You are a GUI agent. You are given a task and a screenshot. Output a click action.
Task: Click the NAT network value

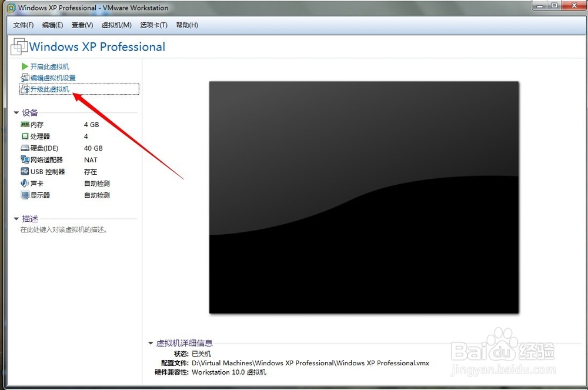[91, 160]
